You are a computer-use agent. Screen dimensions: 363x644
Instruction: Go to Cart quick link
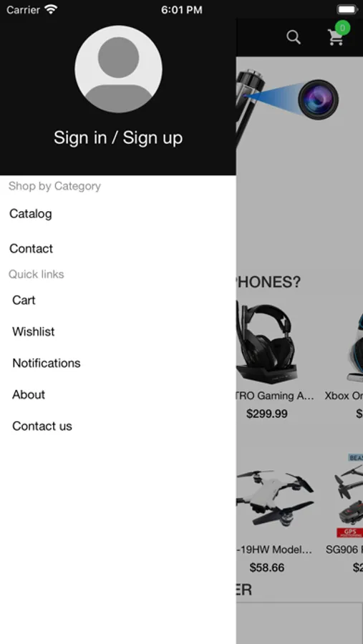click(x=24, y=301)
